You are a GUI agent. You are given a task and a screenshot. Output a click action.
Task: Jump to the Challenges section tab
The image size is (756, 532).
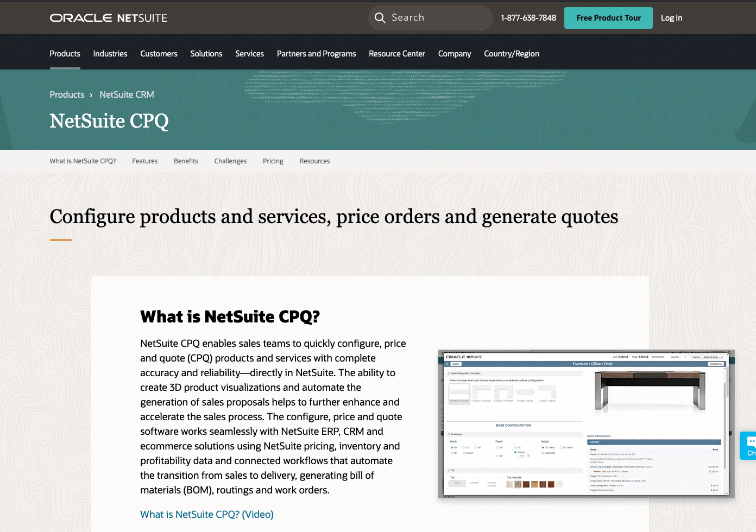[230, 161]
